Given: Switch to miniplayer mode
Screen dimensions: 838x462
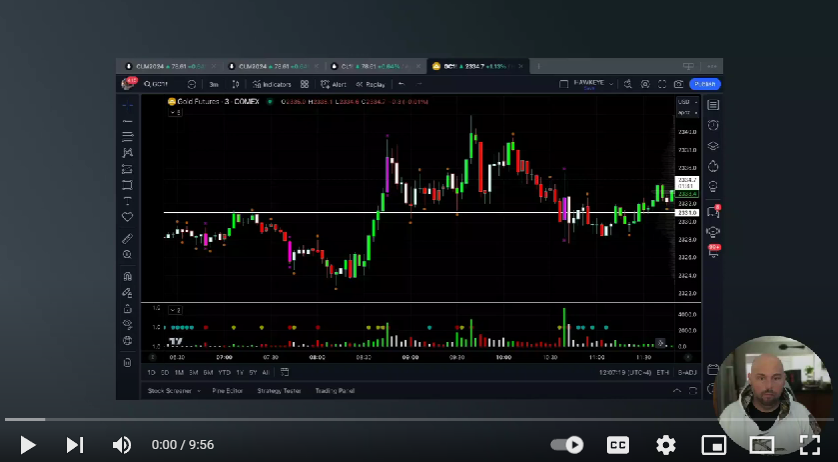Looking at the screenshot, I should tap(713, 445).
